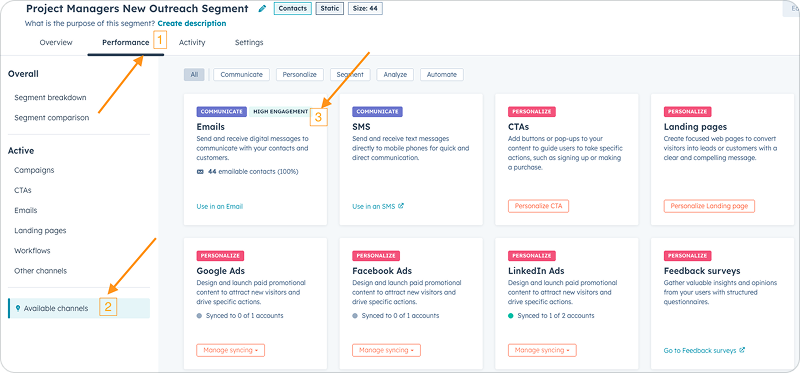
Task: Click the contacts icon beside 44 emailable contacts
Action: [200, 172]
